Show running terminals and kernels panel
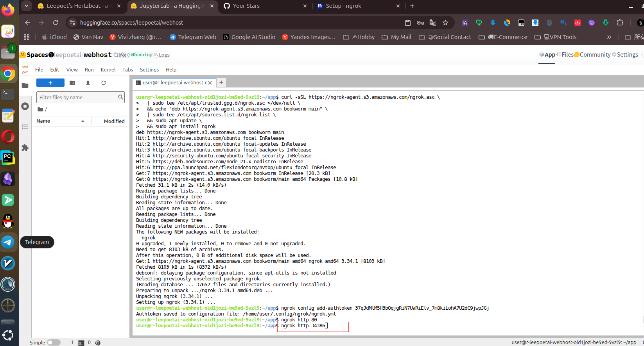 pyautogui.click(x=25, y=106)
